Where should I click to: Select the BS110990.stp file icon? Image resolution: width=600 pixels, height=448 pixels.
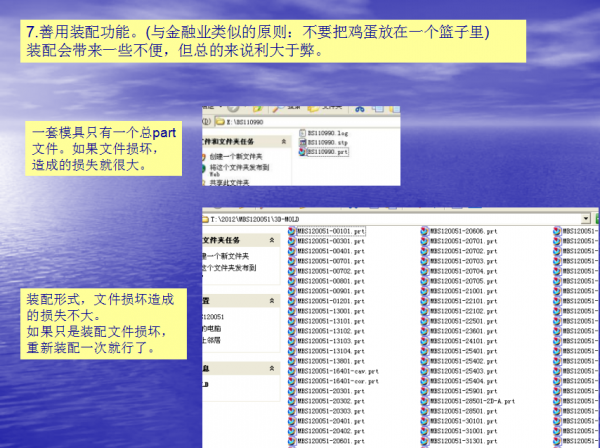(302, 142)
